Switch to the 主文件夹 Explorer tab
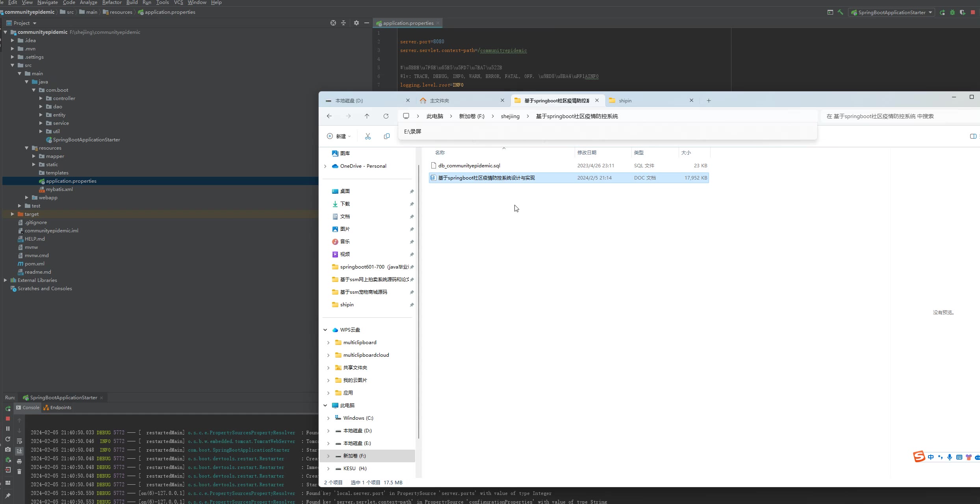Image resolution: width=980 pixels, height=504 pixels. pos(462,101)
